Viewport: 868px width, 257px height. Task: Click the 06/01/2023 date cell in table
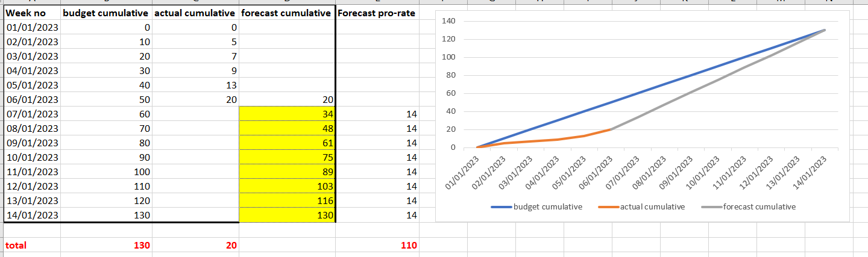(x=32, y=99)
